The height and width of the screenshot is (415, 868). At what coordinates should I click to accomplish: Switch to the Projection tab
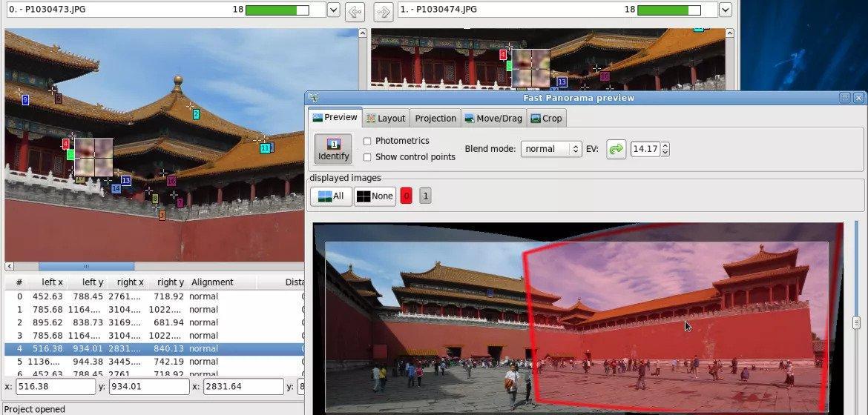pos(435,119)
